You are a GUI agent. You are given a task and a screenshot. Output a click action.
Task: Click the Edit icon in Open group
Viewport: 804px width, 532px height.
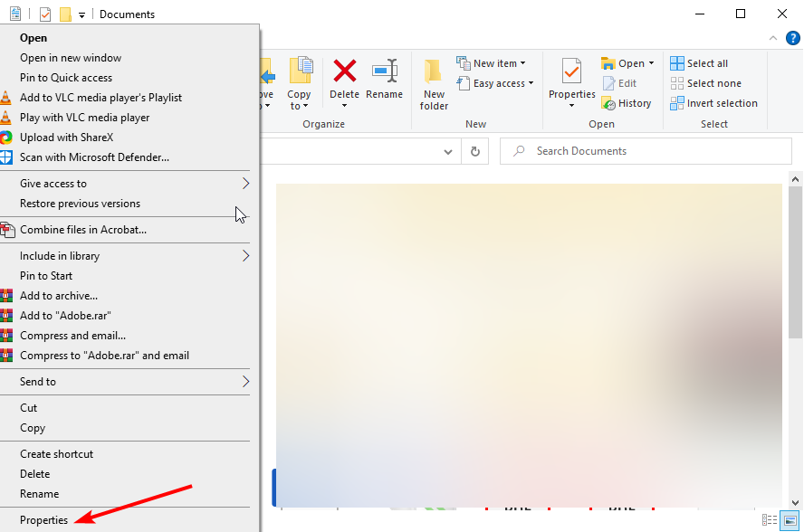(608, 83)
